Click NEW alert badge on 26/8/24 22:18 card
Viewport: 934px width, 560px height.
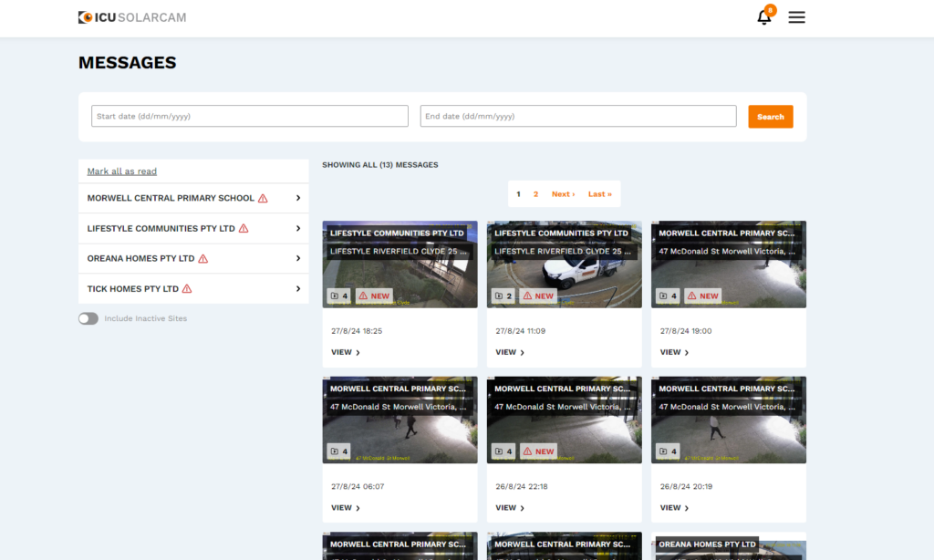point(538,451)
